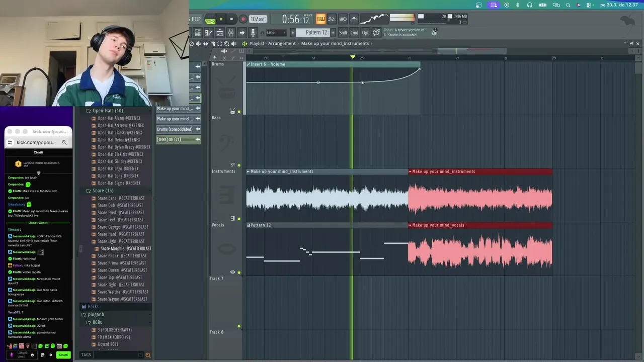This screenshot has height=362, width=644.
Task: Click the playhead marker on the timeline ruler
Action: click(353, 57)
